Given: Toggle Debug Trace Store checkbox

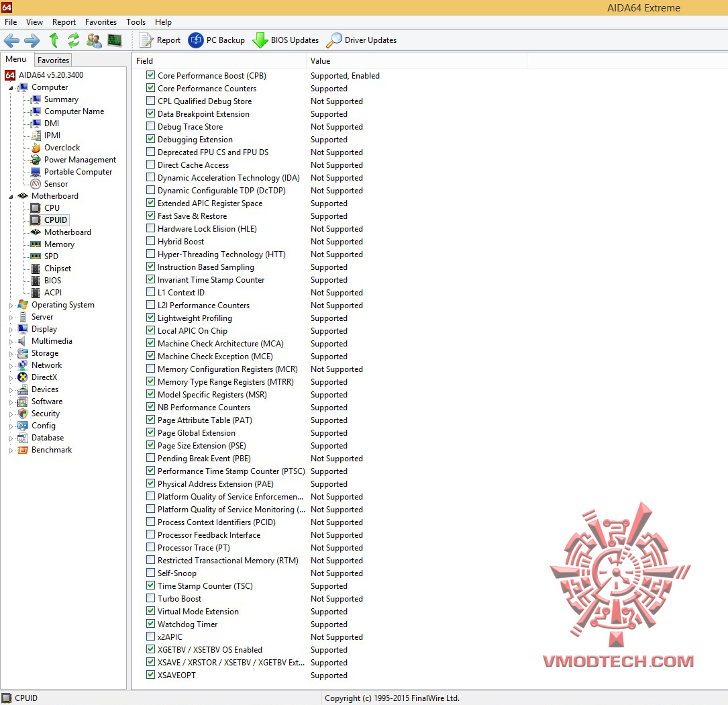Looking at the screenshot, I should (150, 126).
